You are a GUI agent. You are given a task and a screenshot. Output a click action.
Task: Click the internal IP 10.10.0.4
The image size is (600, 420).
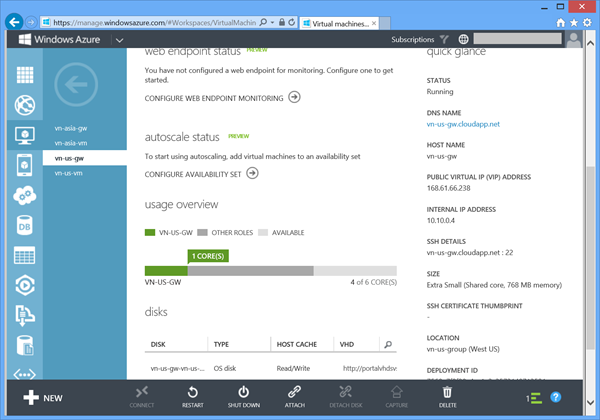coord(440,220)
